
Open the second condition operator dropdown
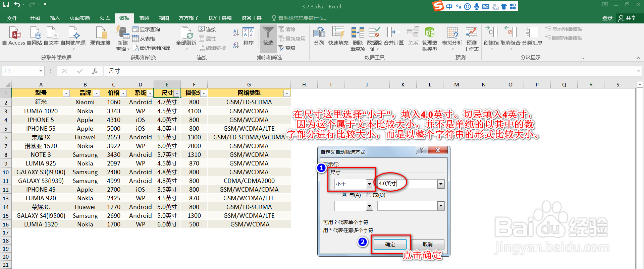pyautogui.click(x=369, y=206)
